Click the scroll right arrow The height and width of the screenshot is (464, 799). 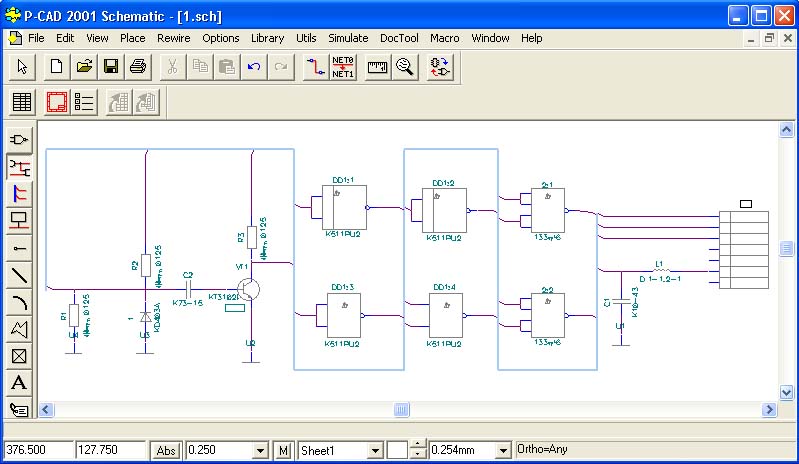(x=768, y=410)
